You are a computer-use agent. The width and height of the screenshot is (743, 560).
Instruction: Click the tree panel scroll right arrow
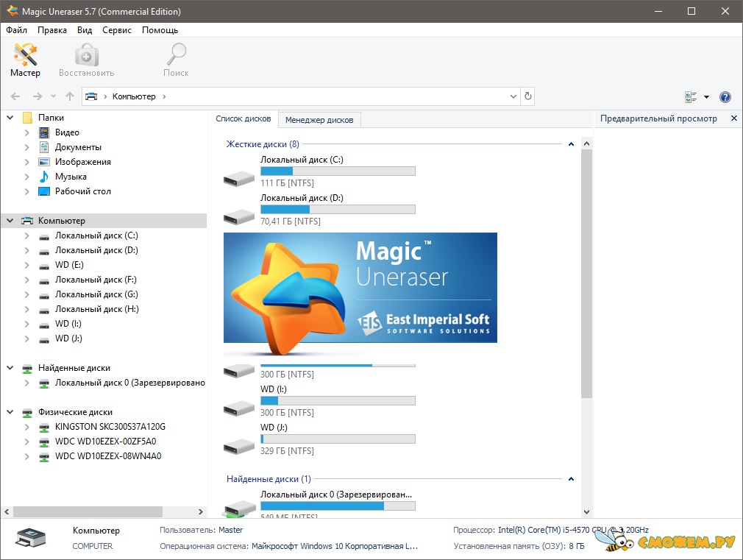pos(200,511)
